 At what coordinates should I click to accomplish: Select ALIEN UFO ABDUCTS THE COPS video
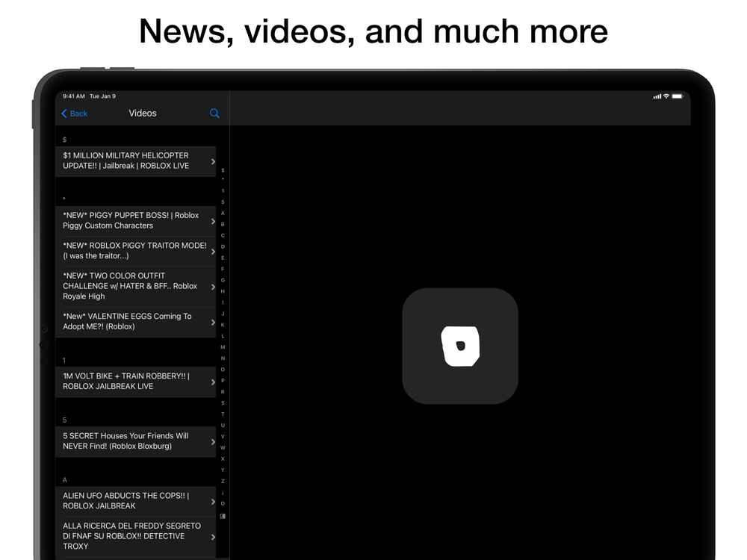136,501
